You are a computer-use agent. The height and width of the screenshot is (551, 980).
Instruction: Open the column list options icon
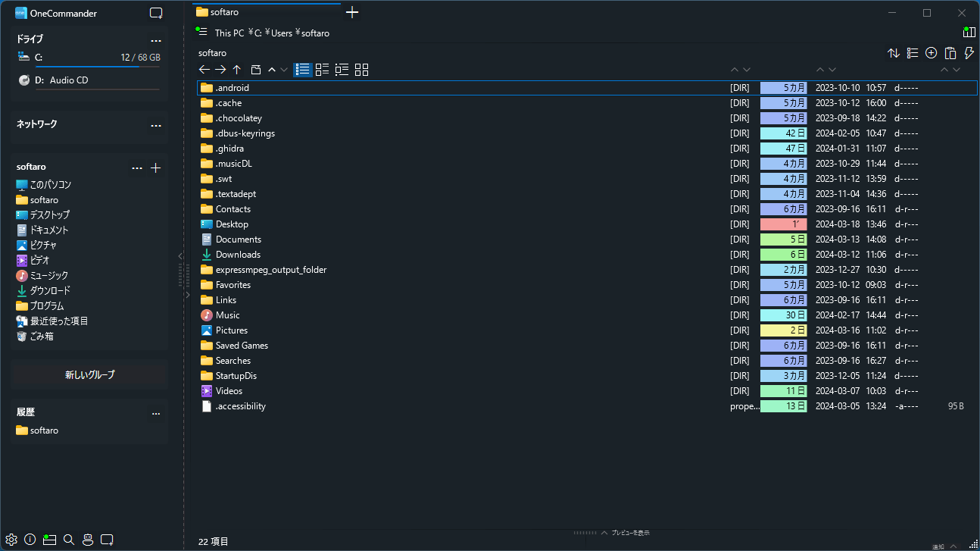(913, 53)
